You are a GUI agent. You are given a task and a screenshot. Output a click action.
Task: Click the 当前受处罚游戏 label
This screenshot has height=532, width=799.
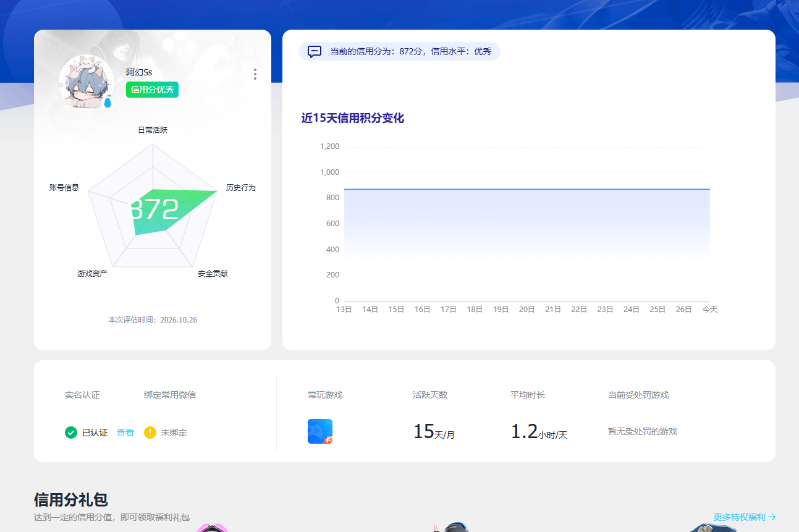(x=638, y=395)
